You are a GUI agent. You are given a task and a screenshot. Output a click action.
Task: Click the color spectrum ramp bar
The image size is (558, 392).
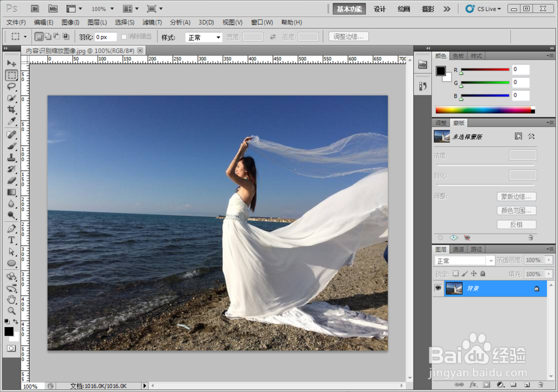[485, 110]
